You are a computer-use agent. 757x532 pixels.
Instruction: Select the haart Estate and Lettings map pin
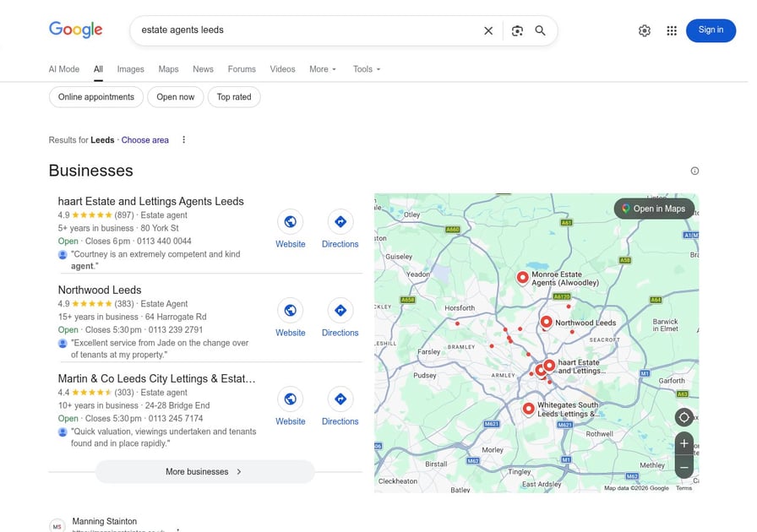point(549,366)
